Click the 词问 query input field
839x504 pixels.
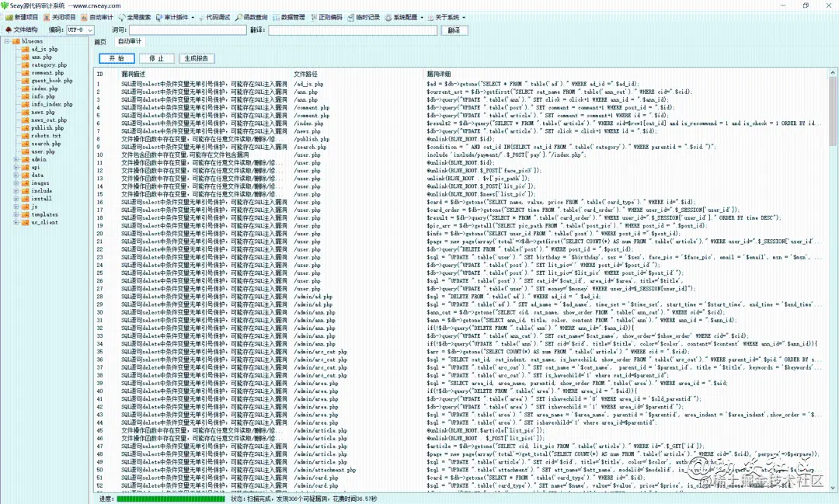click(x=188, y=30)
